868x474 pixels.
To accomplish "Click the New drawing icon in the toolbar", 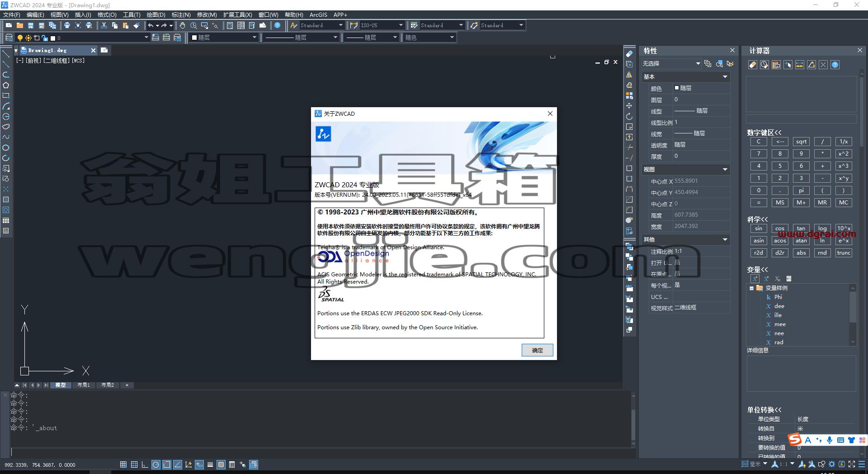I will [x=9, y=25].
